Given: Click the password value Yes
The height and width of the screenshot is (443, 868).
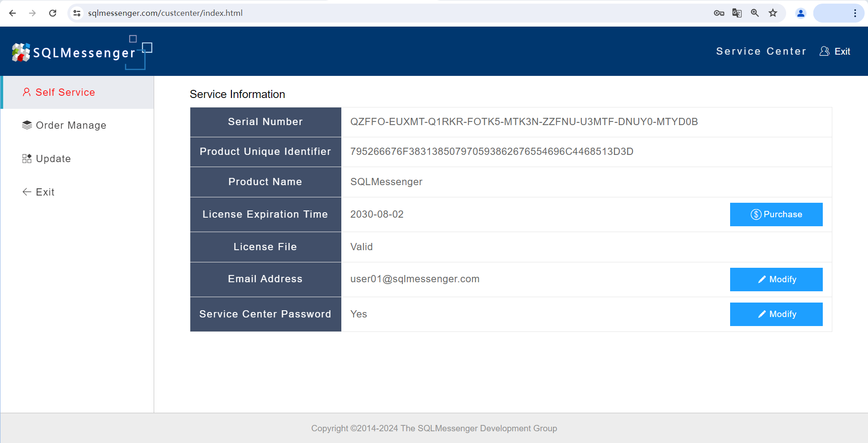Looking at the screenshot, I should [359, 314].
